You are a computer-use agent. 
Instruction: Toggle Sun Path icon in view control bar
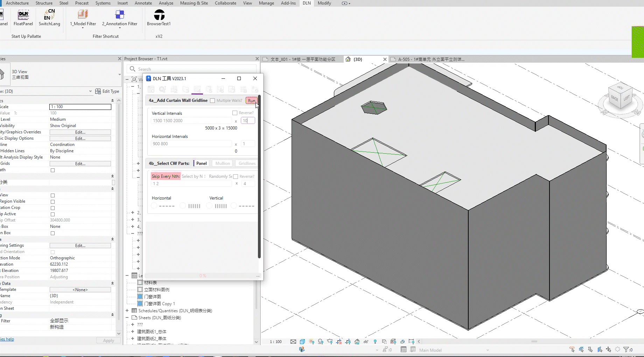click(311, 342)
